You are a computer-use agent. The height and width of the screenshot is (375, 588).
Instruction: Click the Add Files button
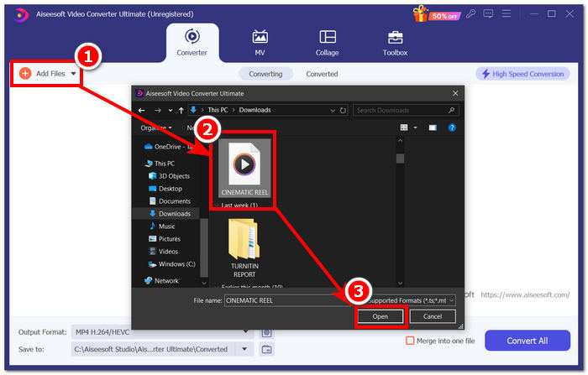42,74
